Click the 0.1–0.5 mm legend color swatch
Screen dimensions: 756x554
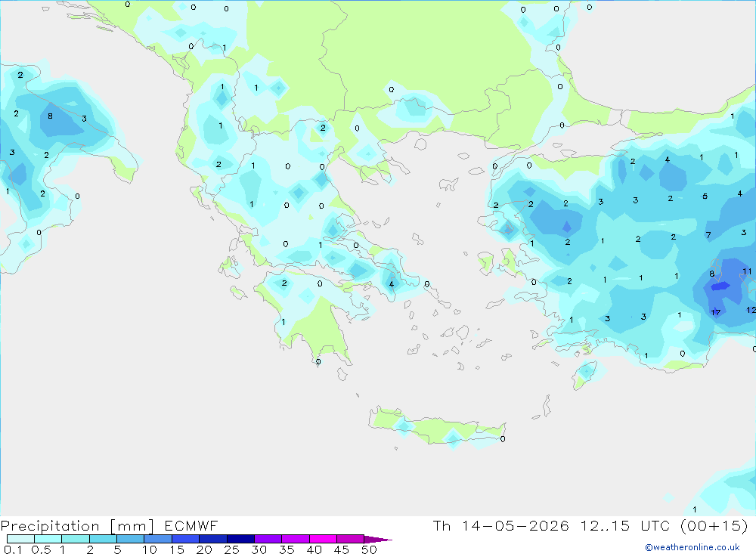(x=20, y=539)
